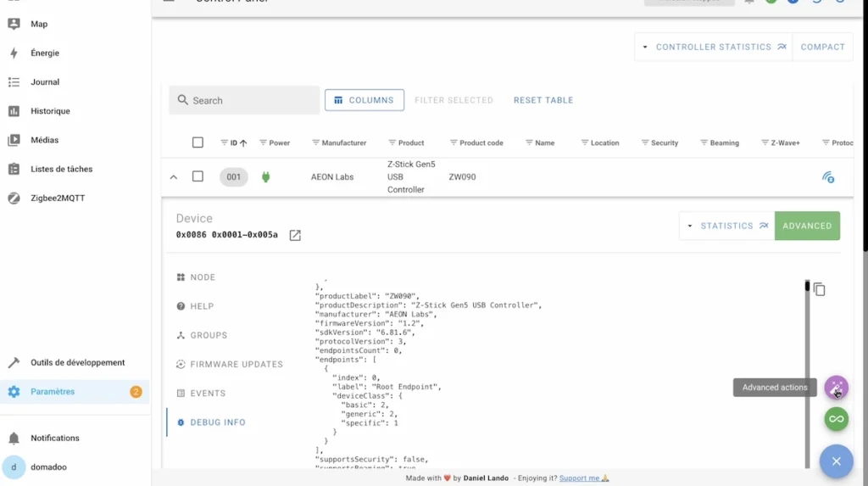Click the Protocol column filter icon
The image size is (868, 486).
point(826,142)
